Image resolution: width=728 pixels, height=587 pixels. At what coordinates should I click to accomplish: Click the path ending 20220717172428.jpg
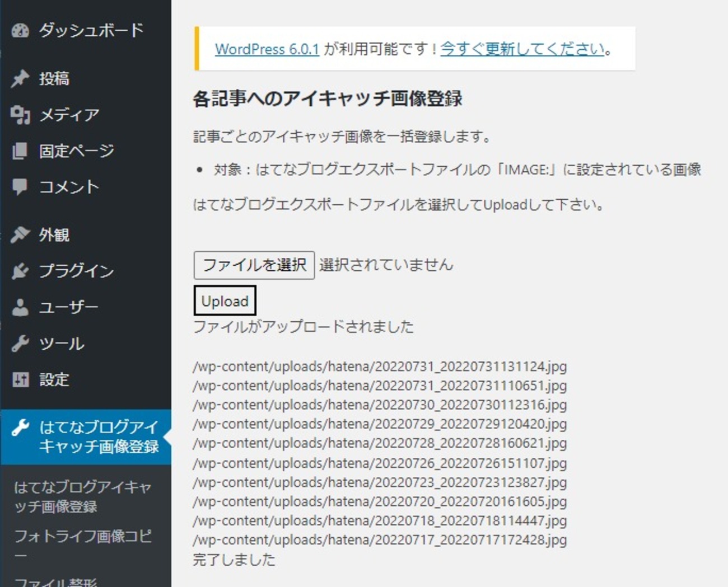pos(380,541)
